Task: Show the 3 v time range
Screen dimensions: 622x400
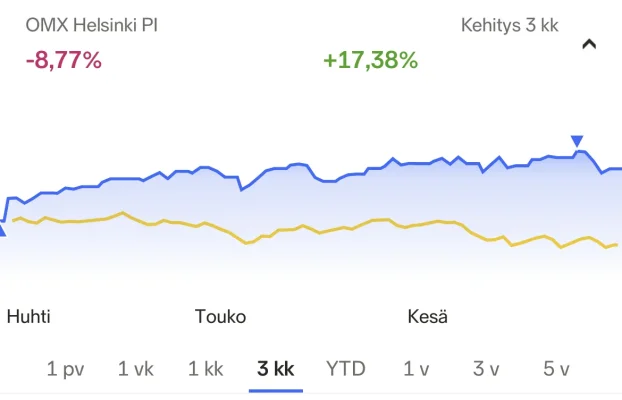Action: click(486, 369)
